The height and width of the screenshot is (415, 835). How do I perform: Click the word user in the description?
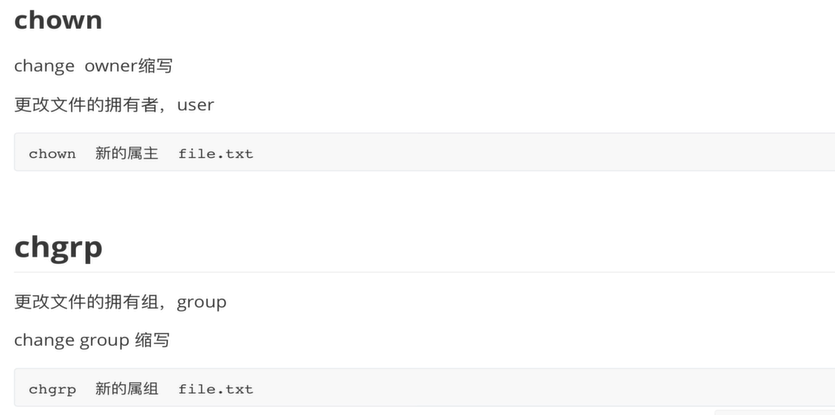pos(195,105)
